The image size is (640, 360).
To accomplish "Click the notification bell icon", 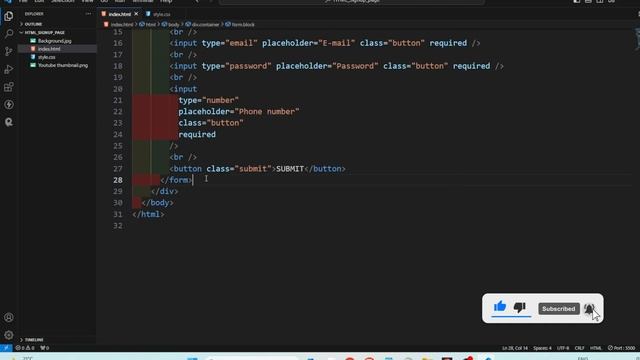I will coord(589,309).
